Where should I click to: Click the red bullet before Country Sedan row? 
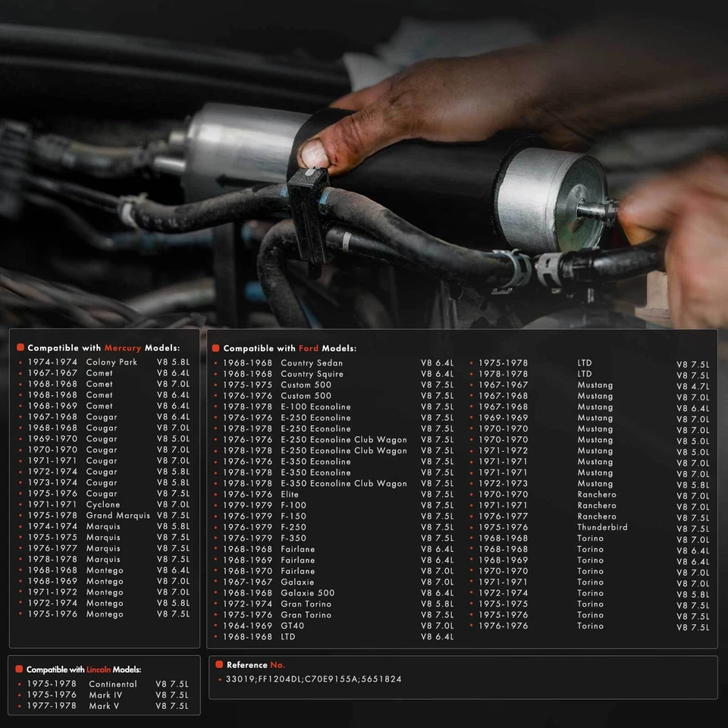tap(215, 363)
